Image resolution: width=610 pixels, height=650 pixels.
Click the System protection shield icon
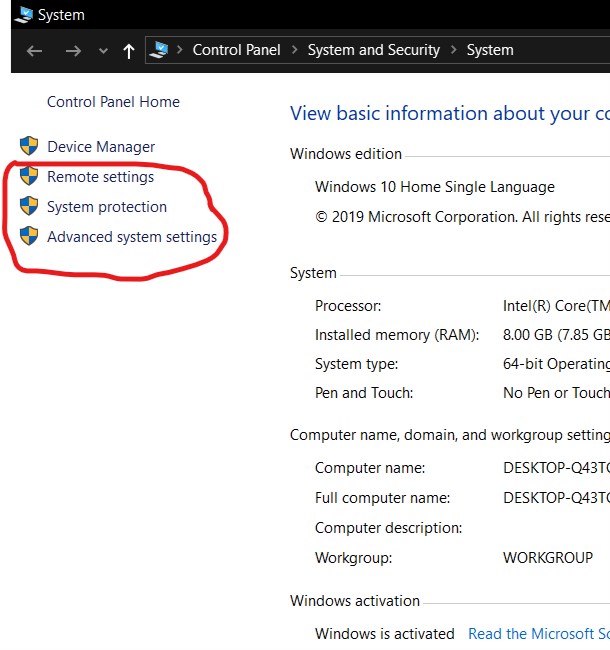pos(29,207)
